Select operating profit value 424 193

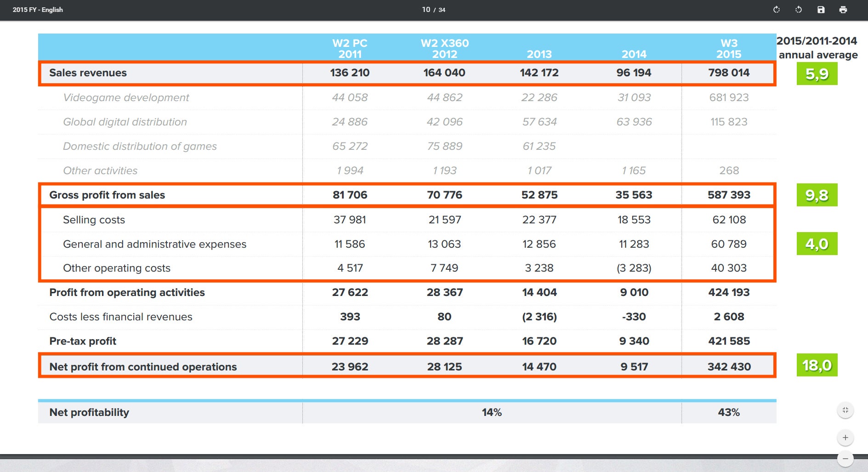pos(729,292)
